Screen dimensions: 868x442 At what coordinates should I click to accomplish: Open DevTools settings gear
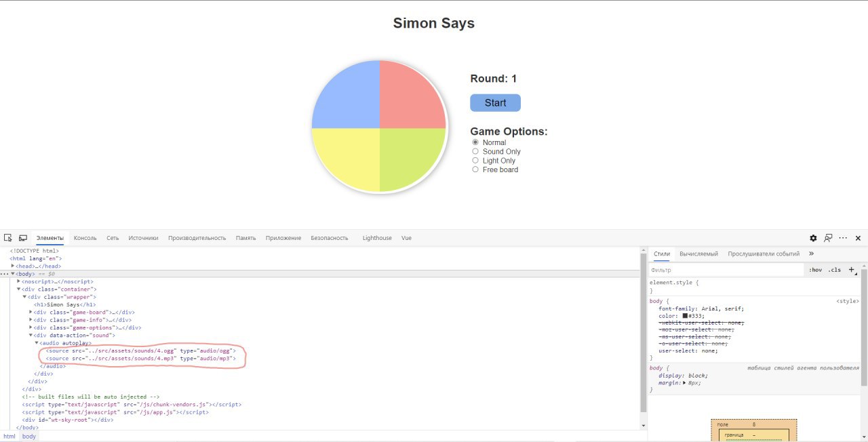(813, 238)
